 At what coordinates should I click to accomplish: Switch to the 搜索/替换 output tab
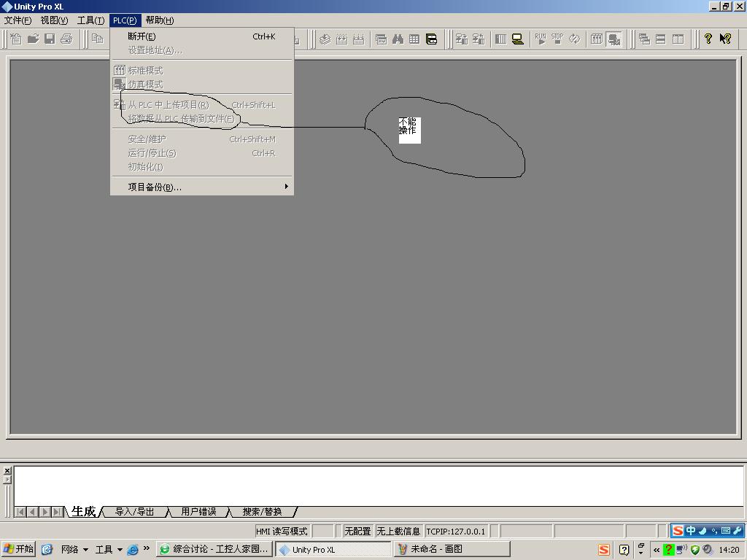[262, 512]
